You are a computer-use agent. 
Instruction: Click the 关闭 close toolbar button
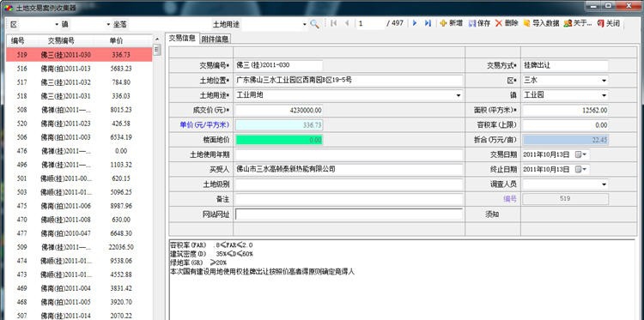pos(608,23)
